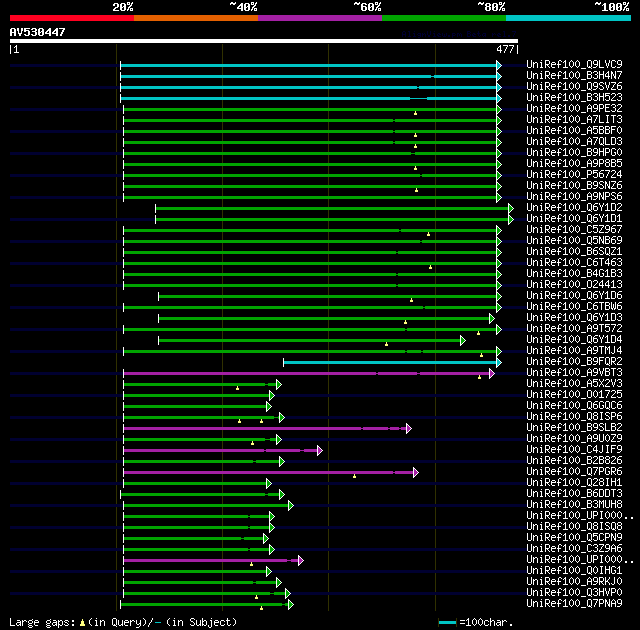The image size is (640, 630).
Task: Click the green arrowhead of Q6Y1D3 alignment
Action: [x=492, y=318]
